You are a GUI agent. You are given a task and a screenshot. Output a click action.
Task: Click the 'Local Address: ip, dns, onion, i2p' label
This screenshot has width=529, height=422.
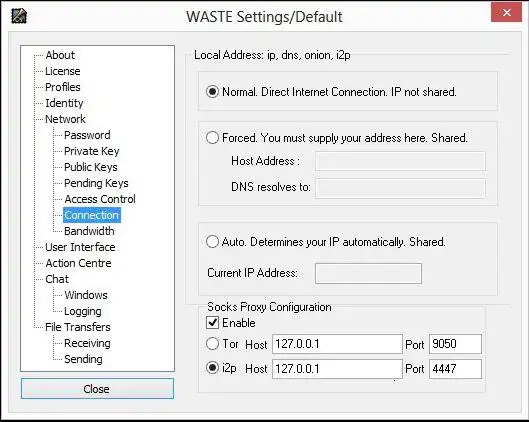(x=272, y=55)
